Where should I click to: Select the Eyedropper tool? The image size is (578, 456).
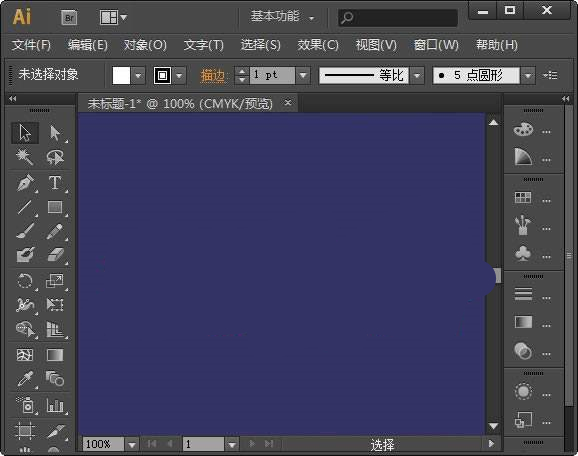pyautogui.click(x=25, y=379)
